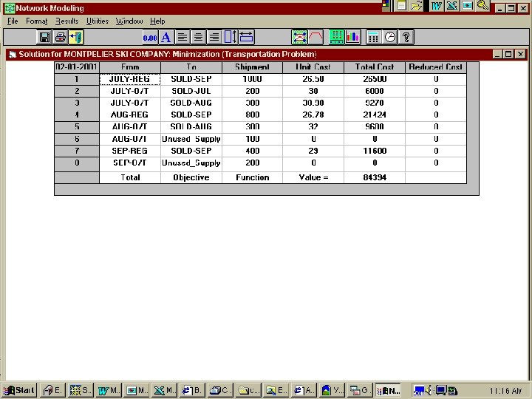Viewport: 532px width, 399px height.
Task: Select row header number 2
Action: [77, 91]
